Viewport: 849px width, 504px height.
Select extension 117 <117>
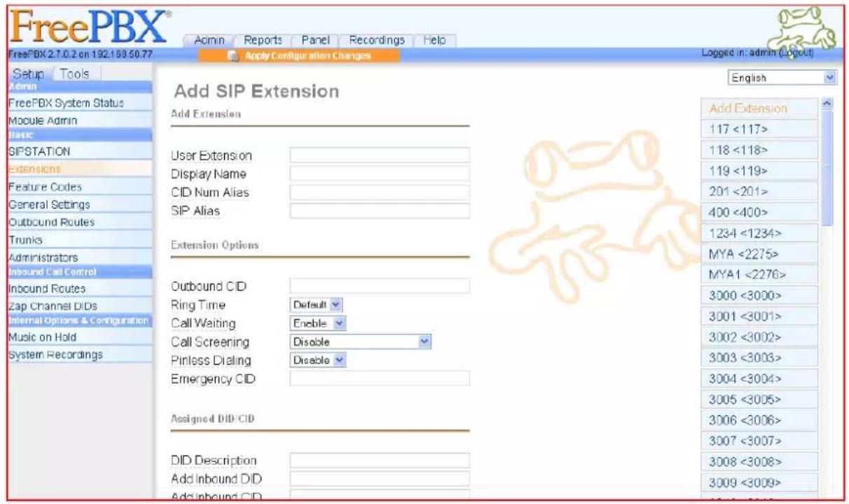tap(759, 129)
